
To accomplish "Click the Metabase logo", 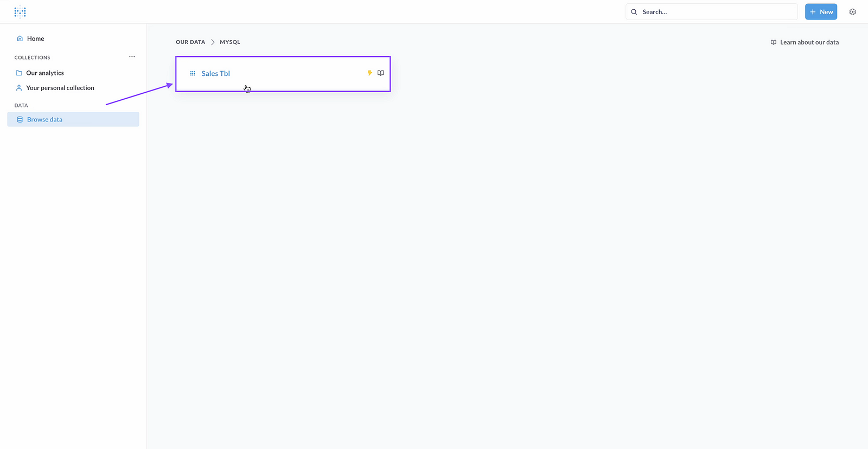I will (20, 11).
